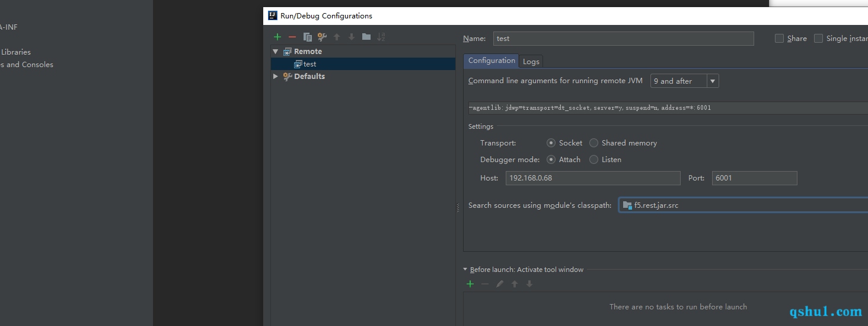Viewport: 868px width, 326px height.
Task: Click the Transport label
Action: click(498, 143)
